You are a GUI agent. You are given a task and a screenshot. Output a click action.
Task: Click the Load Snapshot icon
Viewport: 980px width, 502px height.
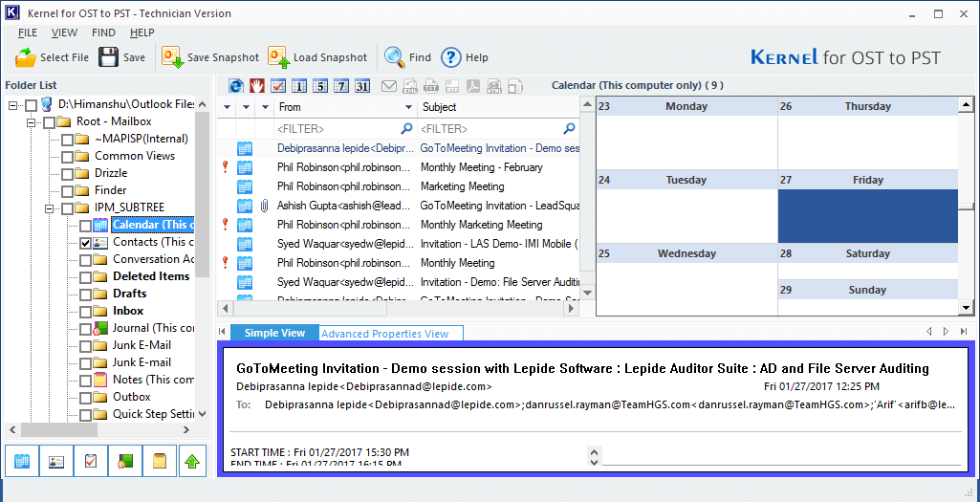[279, 57]
